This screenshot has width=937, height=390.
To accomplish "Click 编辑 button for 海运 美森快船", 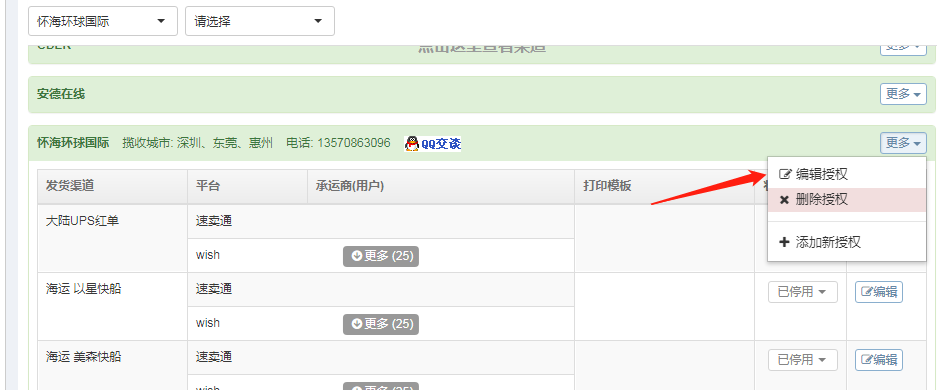I will (x=878, y=360).
